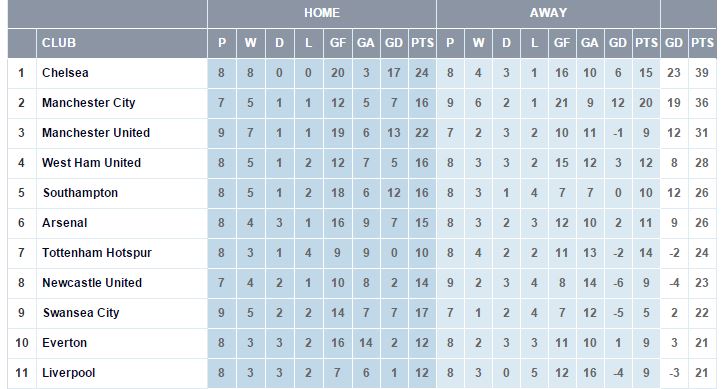Click the overall PTS column header
The width and height of the screenshot is (725, 389).
pyautogui.click(x=702, y=43)
